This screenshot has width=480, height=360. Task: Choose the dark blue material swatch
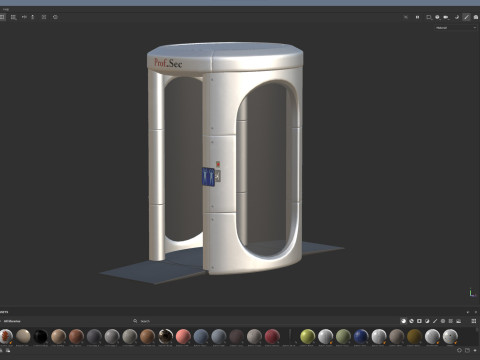pos(361,336)
